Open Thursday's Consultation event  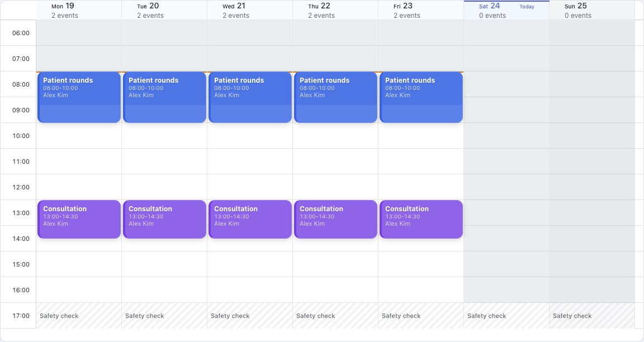[x=335, y=219]
